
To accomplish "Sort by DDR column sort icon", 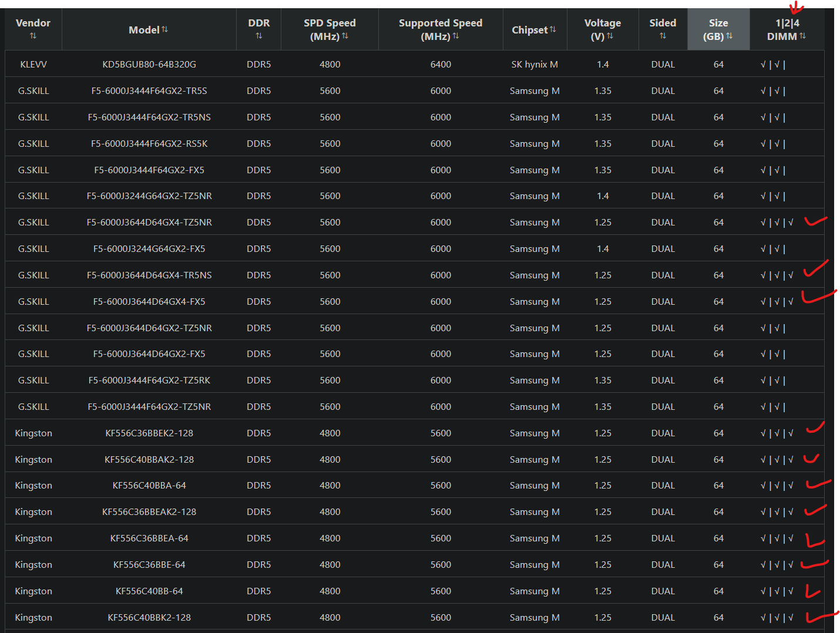I will click(x=259, y=36).
